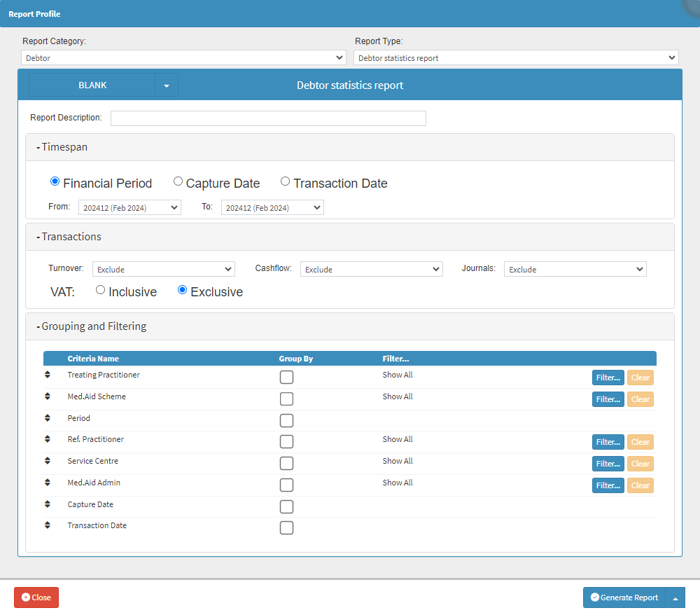Enable Group By for Service Centre
This screenshot has width=700, height=615.
click(286, 464)
